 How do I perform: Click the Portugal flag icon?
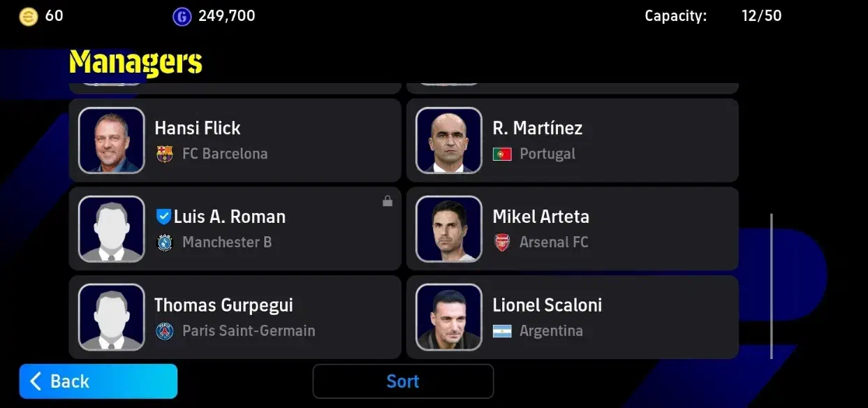tap(502, 154)
